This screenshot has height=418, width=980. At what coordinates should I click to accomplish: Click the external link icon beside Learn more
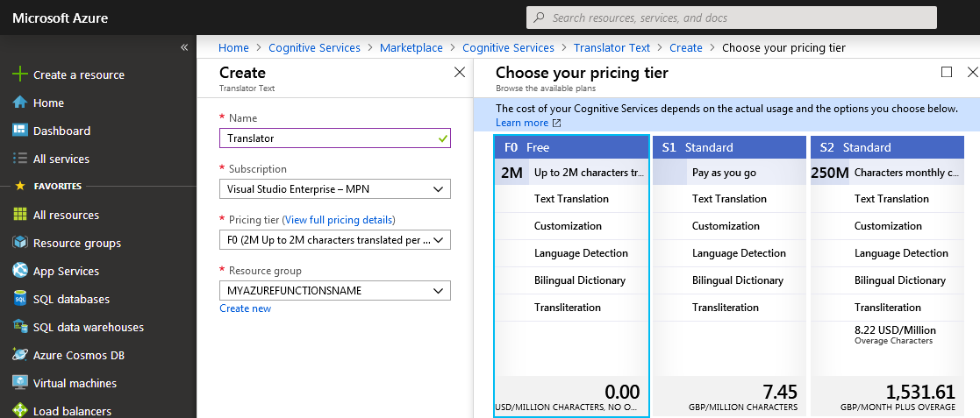pyautogui.click(x=556, y=123)
